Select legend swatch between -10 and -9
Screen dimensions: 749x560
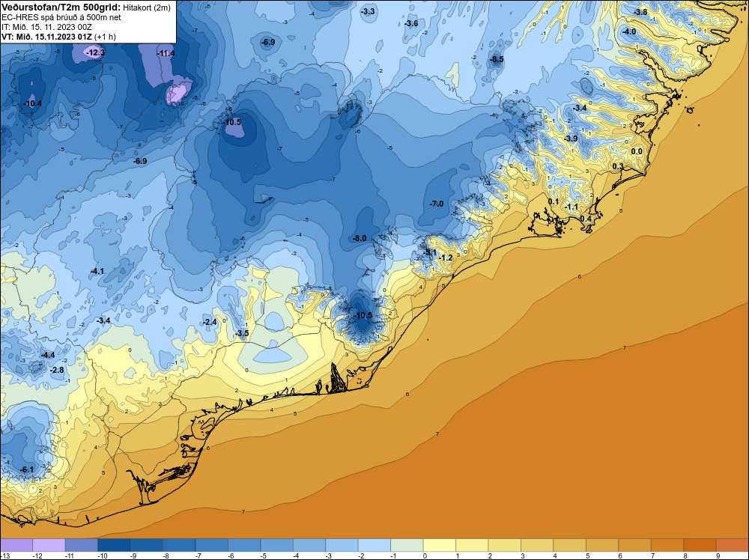(x=114, y=545)
